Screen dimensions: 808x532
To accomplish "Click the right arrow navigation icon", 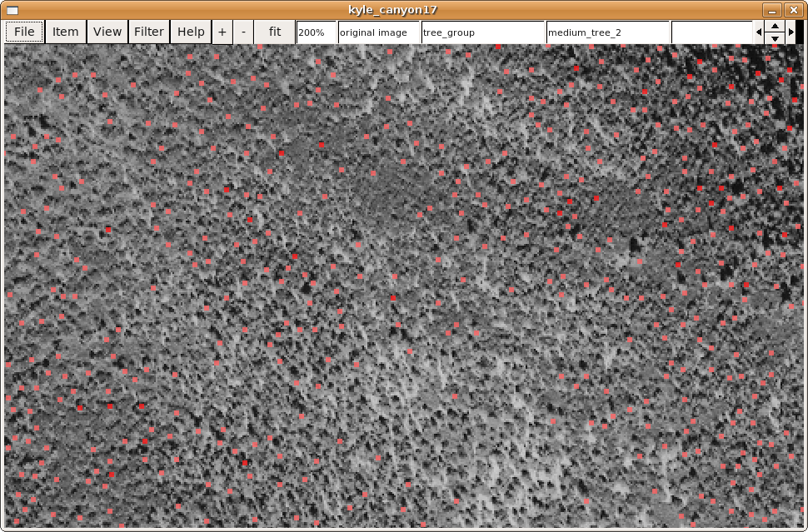I will pos(791,32).
